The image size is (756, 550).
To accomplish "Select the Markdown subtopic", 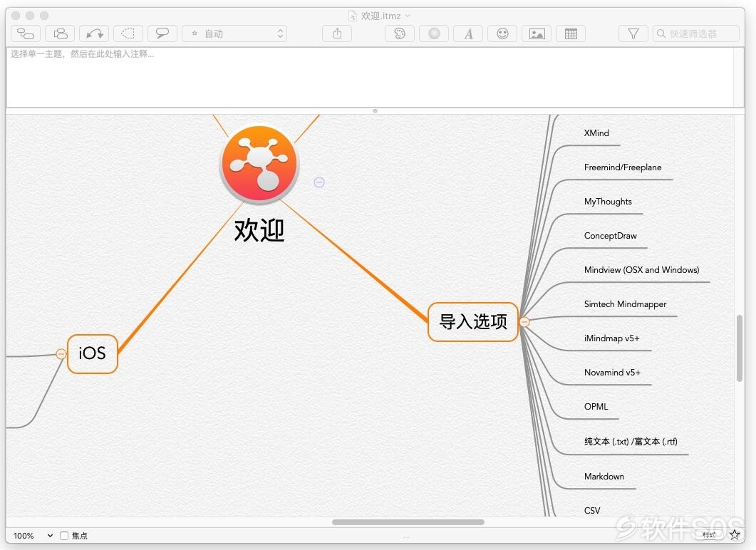I will [604, 476].
